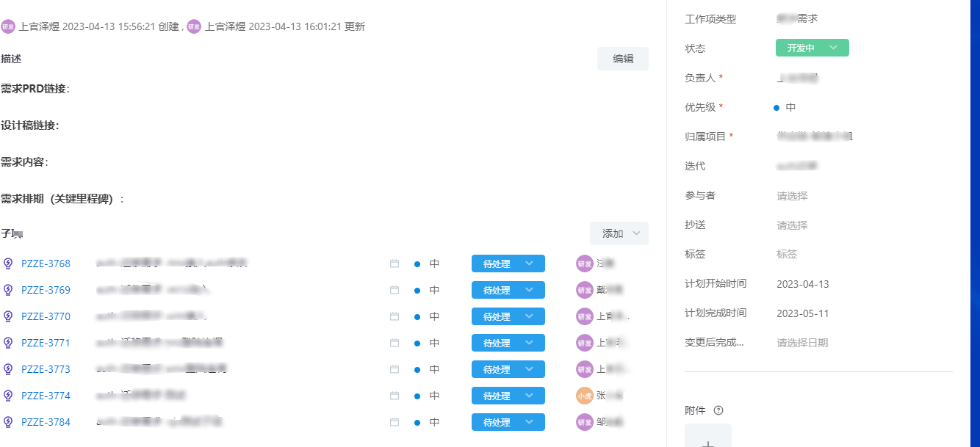Viewport: 980px width, 447px height.
Task: Click 研发 avatar in PZZE-3770 row
Action: (585, 316)
